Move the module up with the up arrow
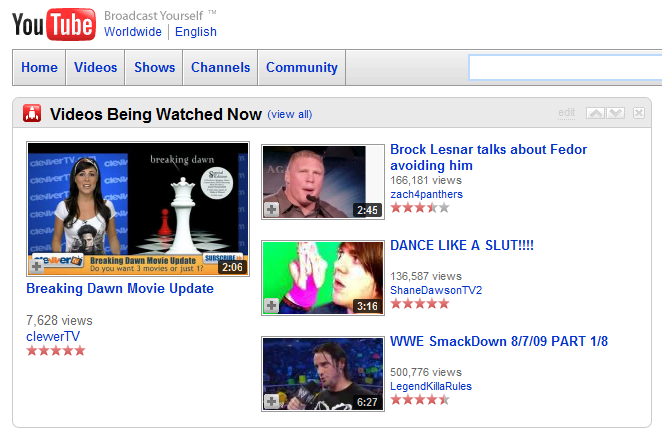Viewport: 662px width, 436px height. (595, 113)
